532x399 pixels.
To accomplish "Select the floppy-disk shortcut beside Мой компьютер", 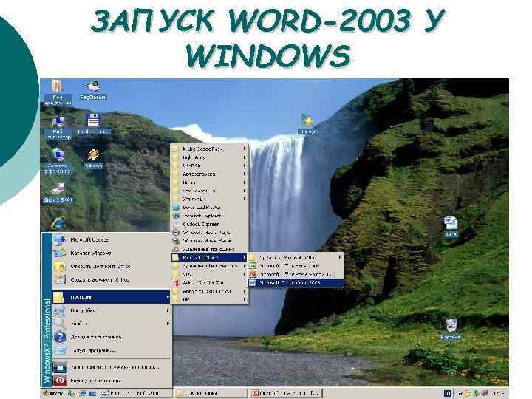I will (92, 124).
